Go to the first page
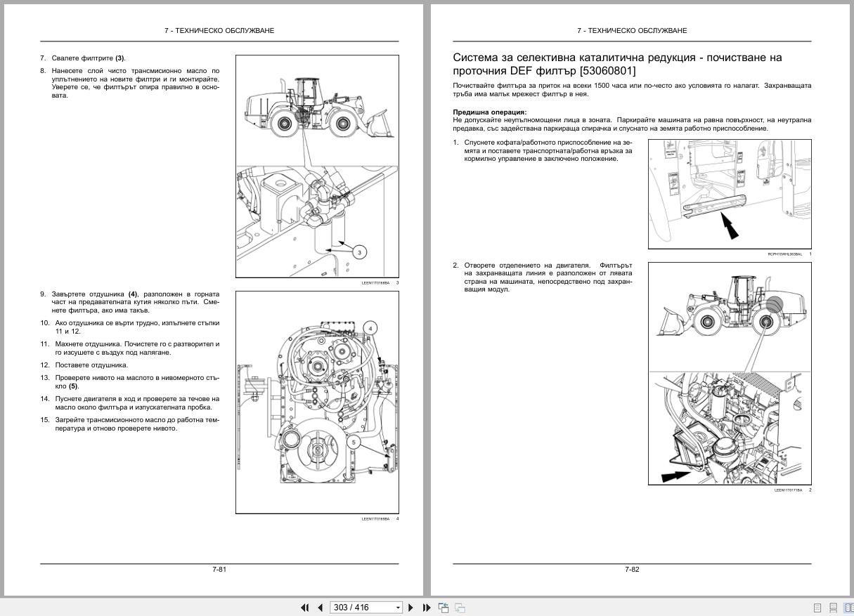Image resolution: width=854 pixels, height=616 pixels. (x=305, y=608)
